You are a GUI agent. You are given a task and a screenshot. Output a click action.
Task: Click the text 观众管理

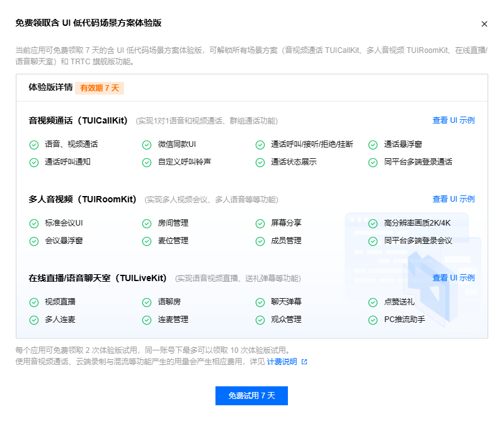click(x=286, y=320)
